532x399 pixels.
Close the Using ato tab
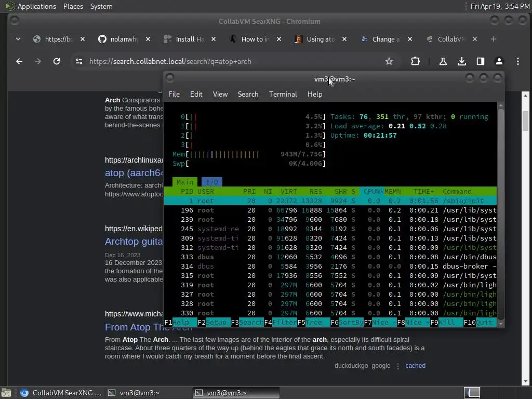click(344, 39)
